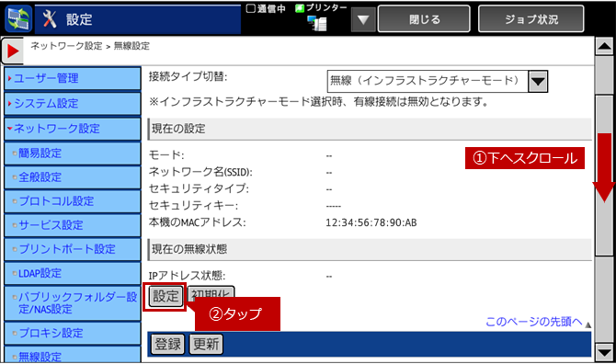Click 現在の無線状態 section header

pos(370,249)
